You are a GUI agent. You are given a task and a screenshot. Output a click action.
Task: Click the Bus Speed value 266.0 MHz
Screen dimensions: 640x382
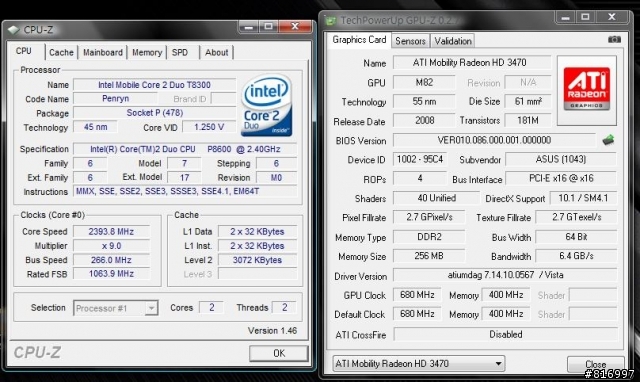111,260
